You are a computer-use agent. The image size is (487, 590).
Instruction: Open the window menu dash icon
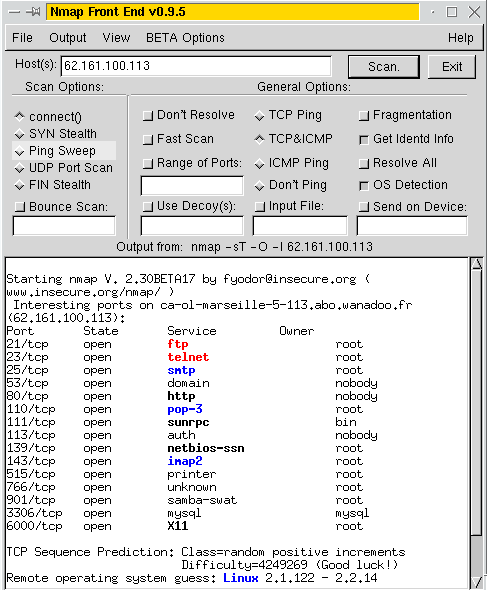pos(14,12)
